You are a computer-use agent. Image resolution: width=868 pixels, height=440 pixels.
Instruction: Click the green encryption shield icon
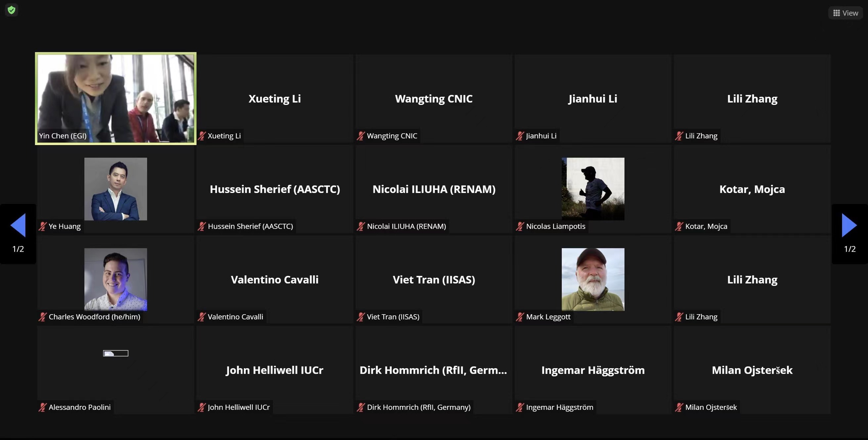point(12,10)
